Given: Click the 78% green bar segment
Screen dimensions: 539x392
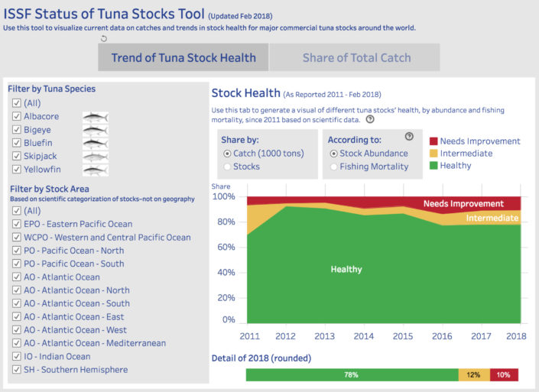Looking at the screenshot, I should [x=352, y=375].
